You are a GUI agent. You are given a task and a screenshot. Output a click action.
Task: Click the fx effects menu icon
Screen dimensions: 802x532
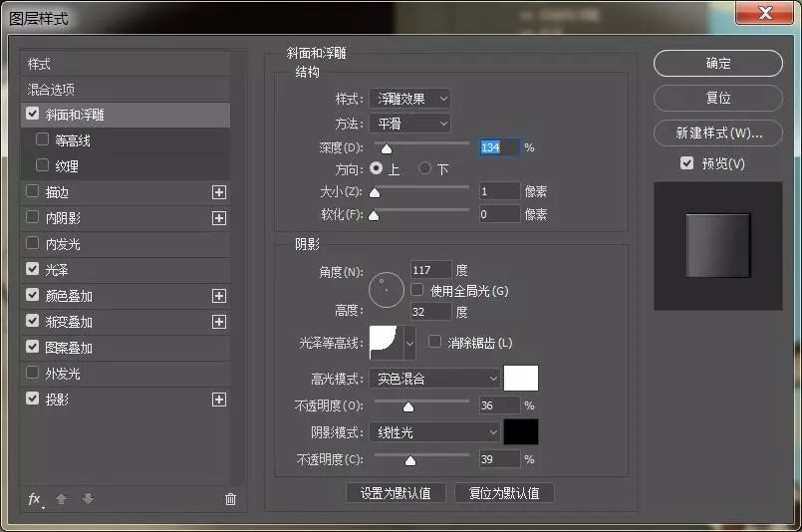34,498
